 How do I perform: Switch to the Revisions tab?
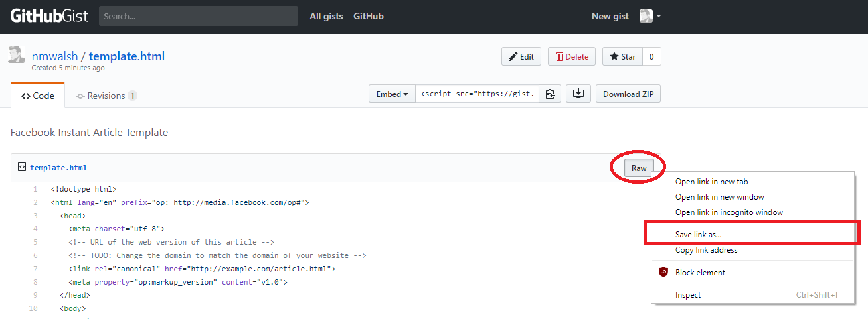(x=106, y=96)
